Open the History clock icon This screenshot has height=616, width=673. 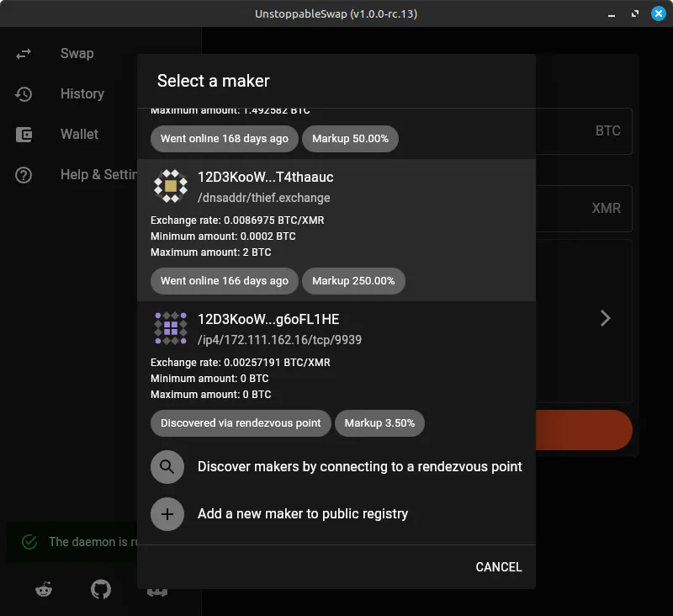click(24, 94)
